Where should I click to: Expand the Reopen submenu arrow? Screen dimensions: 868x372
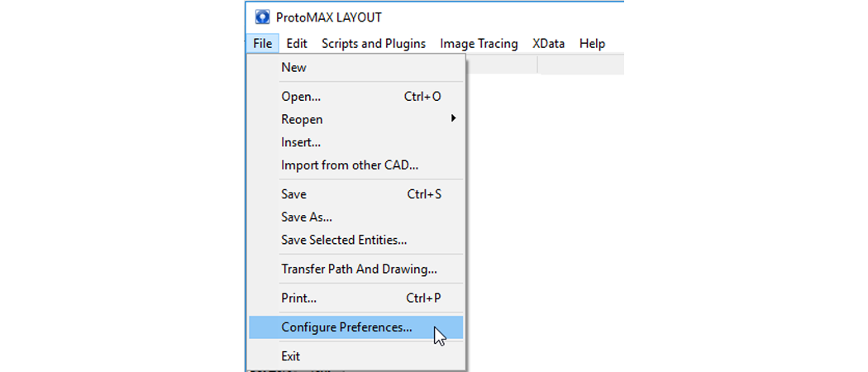tap(453, 118)
